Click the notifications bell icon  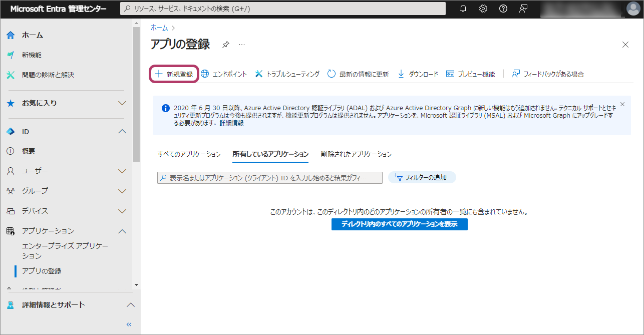(463, 9)
